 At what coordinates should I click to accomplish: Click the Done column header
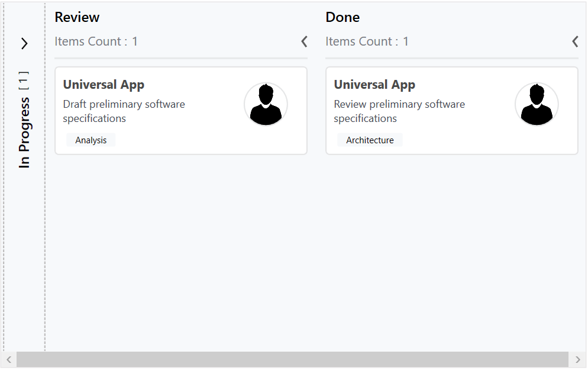343,17
